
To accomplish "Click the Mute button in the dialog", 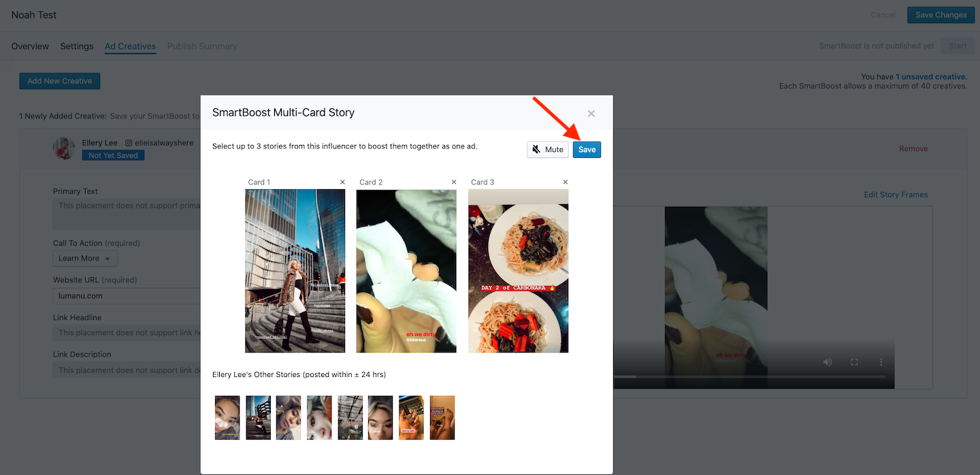I will [548, 150].
